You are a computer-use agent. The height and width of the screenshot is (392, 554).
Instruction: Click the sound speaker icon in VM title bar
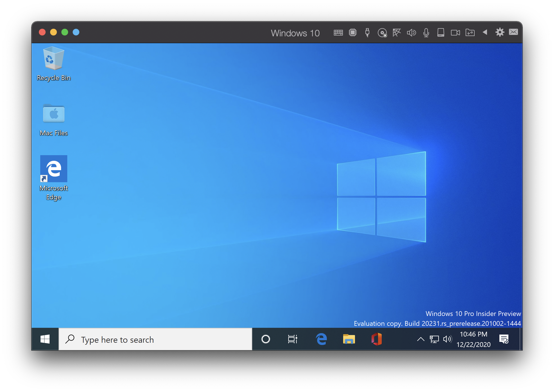click(x=411, y=33)
